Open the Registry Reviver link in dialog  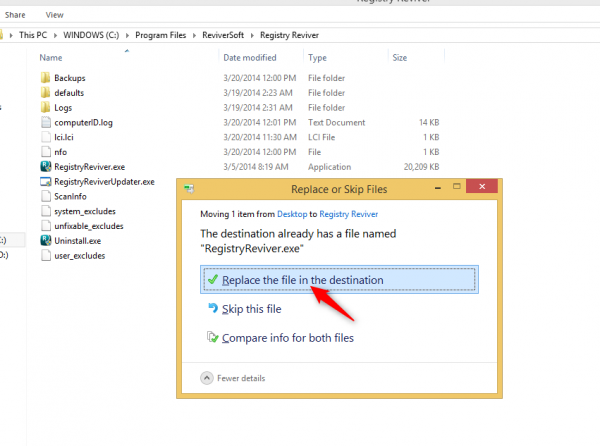[x=349, y=214]
